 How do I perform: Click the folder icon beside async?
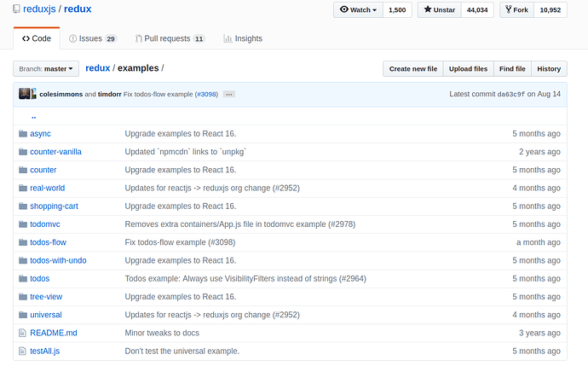22,134
